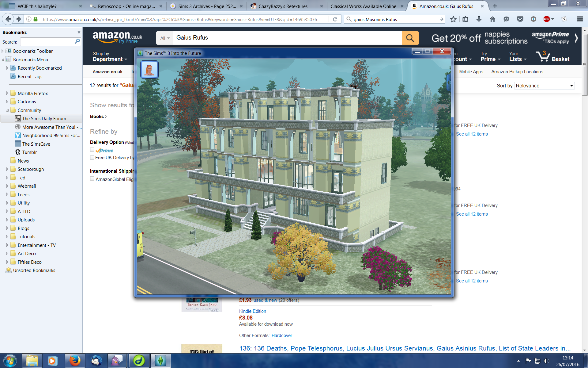Open the Your Lists dropdown
The width and height of the screenshot is (588, 368).
pyautogui.click(x=518, y=56)
